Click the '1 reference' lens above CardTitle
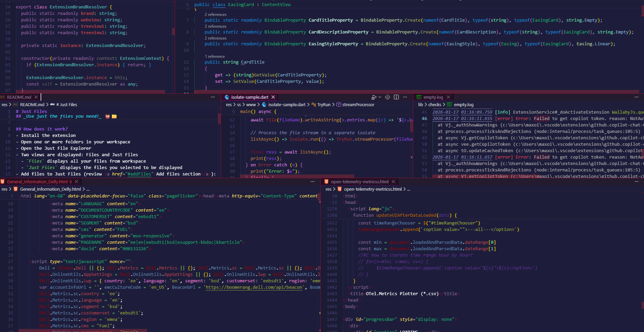This screenshot has height=332, width=644. [215, 56]
